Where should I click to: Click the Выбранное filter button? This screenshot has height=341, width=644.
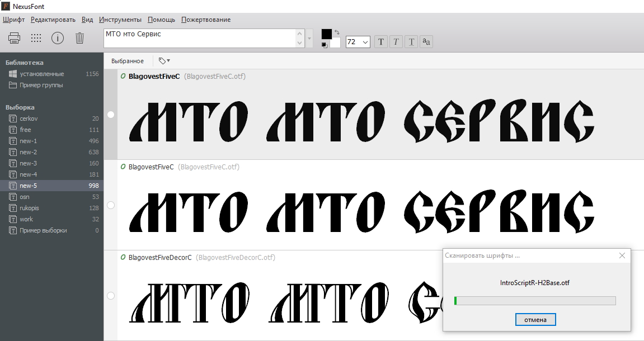(x=128, y=61)
